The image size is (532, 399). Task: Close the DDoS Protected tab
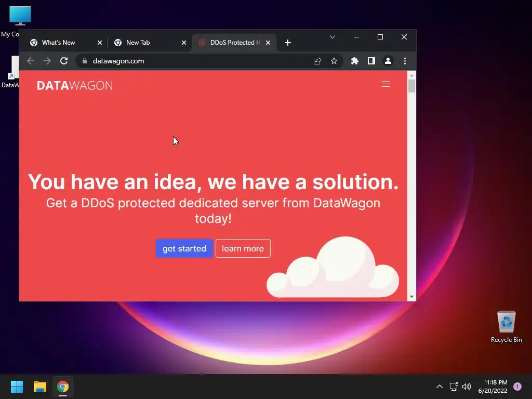coord(268,43)
